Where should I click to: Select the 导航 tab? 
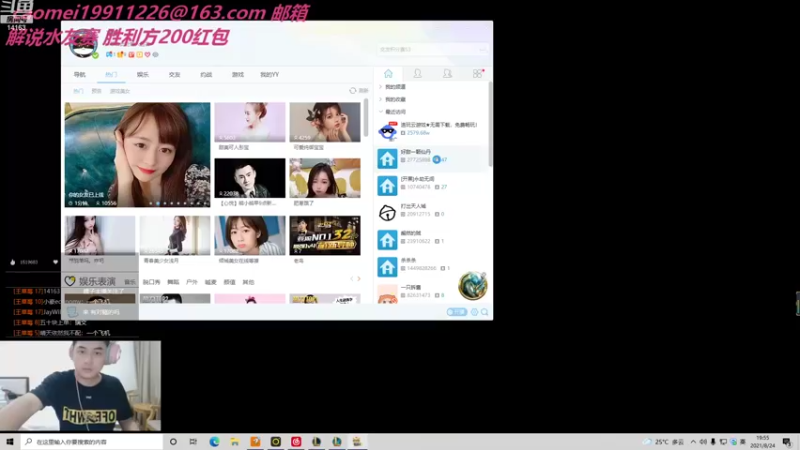(x=80, y=74)
